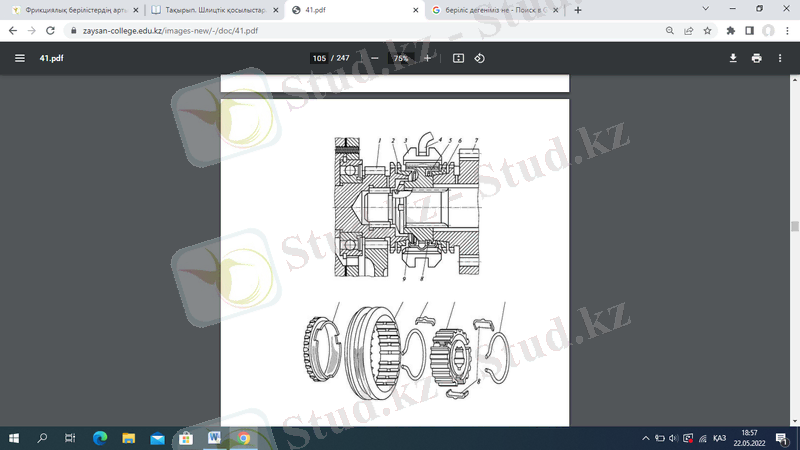The height and width of the screenshot is (450, 800).
Task: Reload the current page
Action: [x=50, y=31]
